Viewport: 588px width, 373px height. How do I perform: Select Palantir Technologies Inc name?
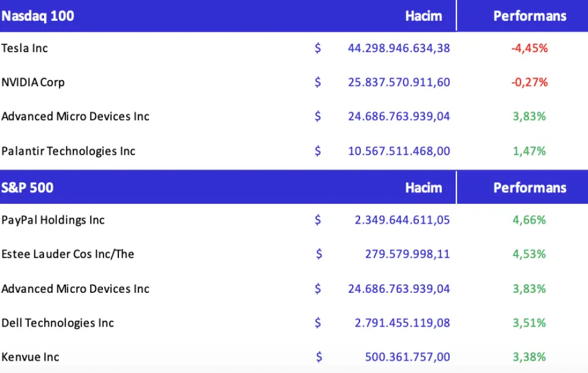(69, 151)
